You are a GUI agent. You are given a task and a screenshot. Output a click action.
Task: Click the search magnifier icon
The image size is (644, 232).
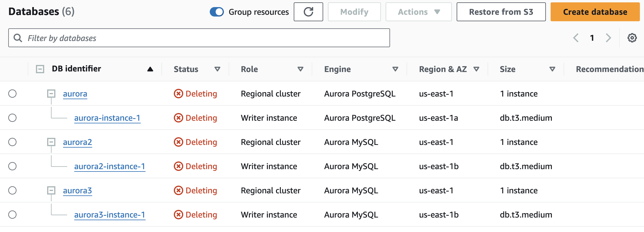click(x=18, y=38)
